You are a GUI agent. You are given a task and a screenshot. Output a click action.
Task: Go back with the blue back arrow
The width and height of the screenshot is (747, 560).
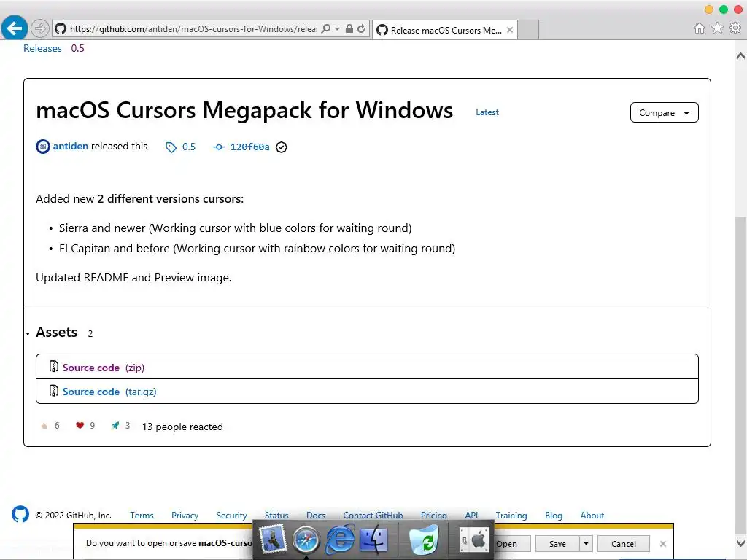[15, 28]
